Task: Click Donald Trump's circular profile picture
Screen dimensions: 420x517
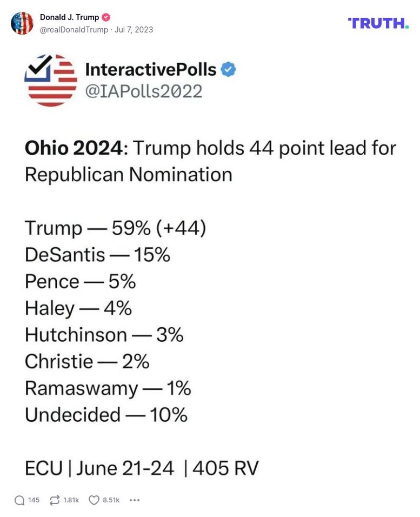Action: [x=22, y=24]
